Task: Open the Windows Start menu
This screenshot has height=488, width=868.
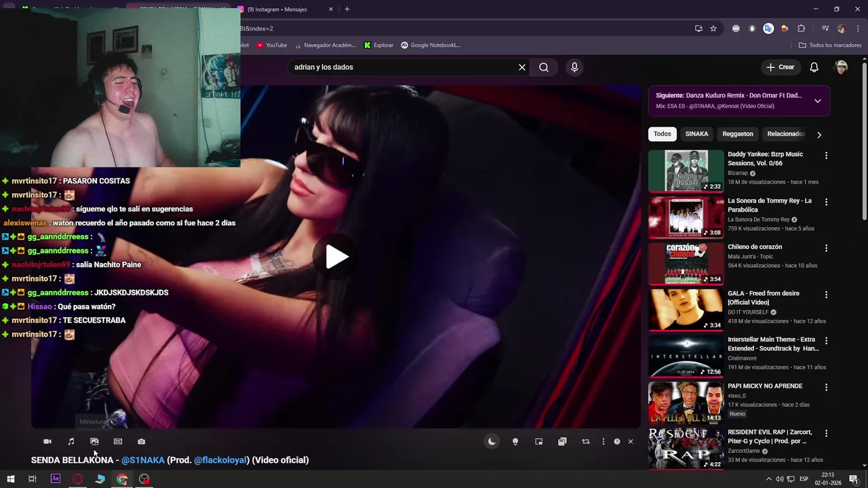Action: click(x=10, y=479)
